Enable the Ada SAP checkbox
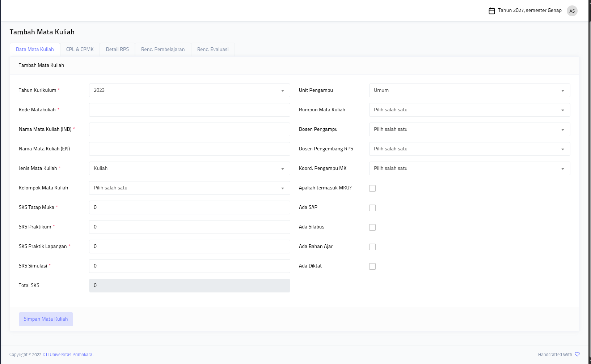The height and width of the screenshot is (364, 591). pyautogui.click(x=372, y=208)
